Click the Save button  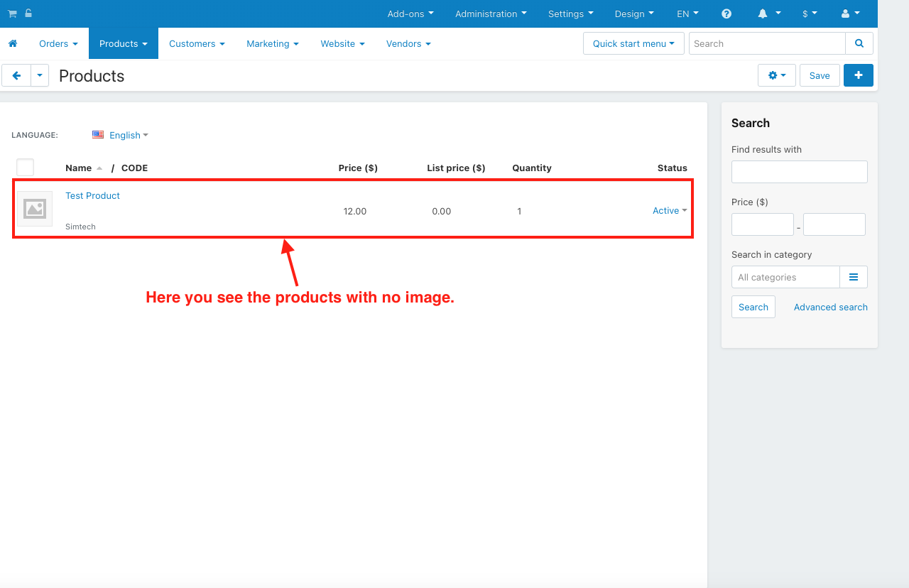click(820, 75)
